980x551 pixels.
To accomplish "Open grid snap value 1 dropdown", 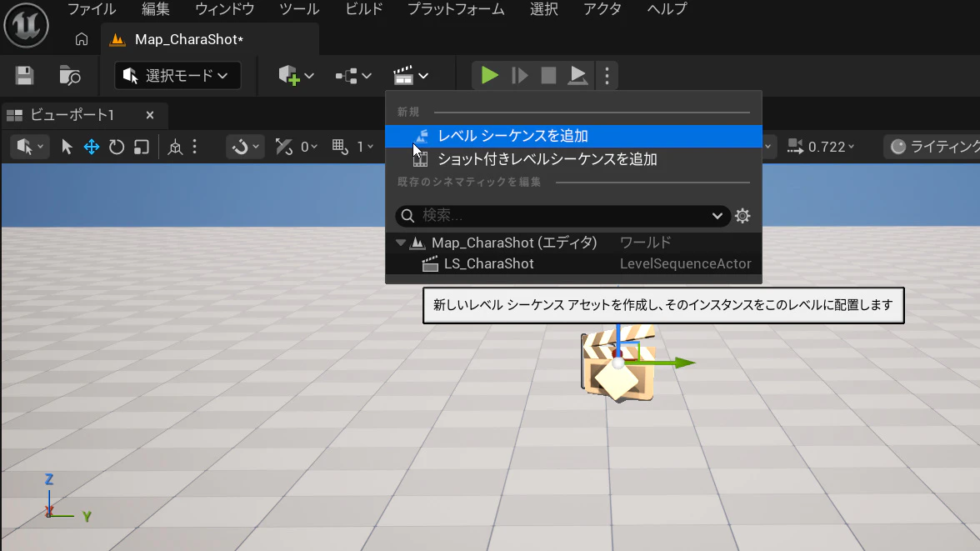I will [x=365, y=147].
